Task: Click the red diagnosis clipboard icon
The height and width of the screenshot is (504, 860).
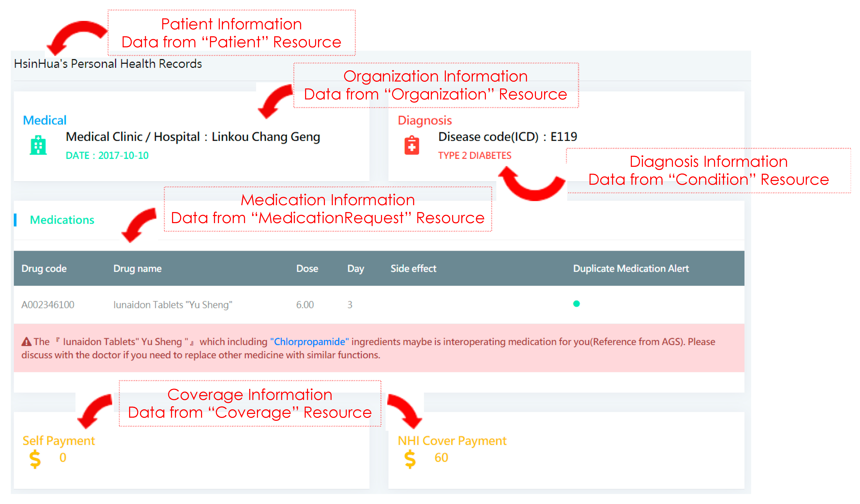Action: [412, 146]
